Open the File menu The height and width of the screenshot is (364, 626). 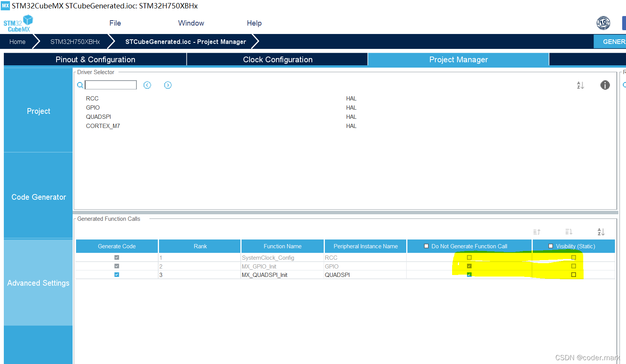[115, 23]
